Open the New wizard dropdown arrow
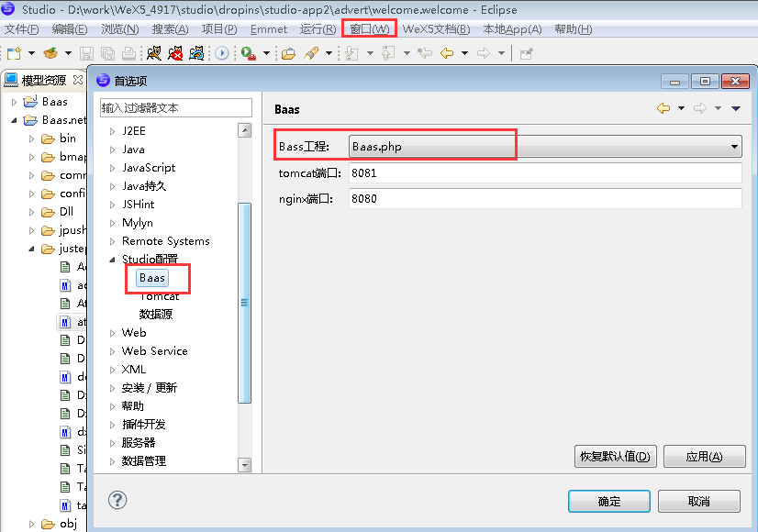This screenshot has height=532, width=758. (31, 53)
